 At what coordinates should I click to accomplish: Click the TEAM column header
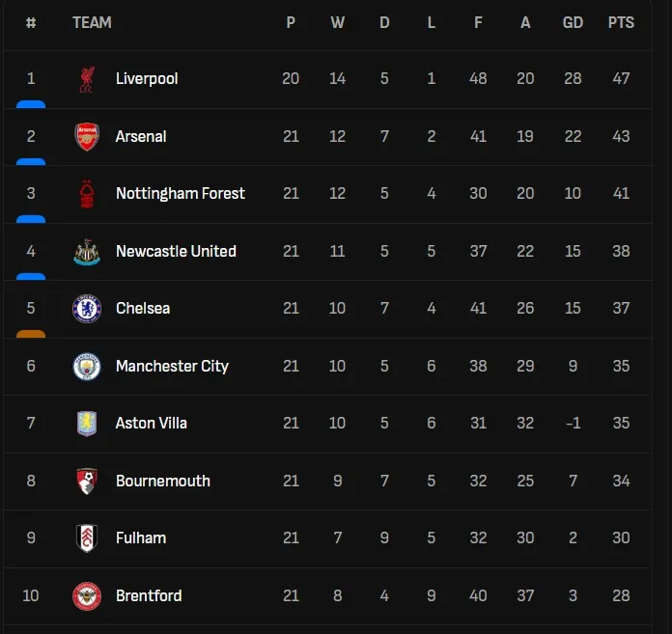pyautogui.click(x=92, y=22)
